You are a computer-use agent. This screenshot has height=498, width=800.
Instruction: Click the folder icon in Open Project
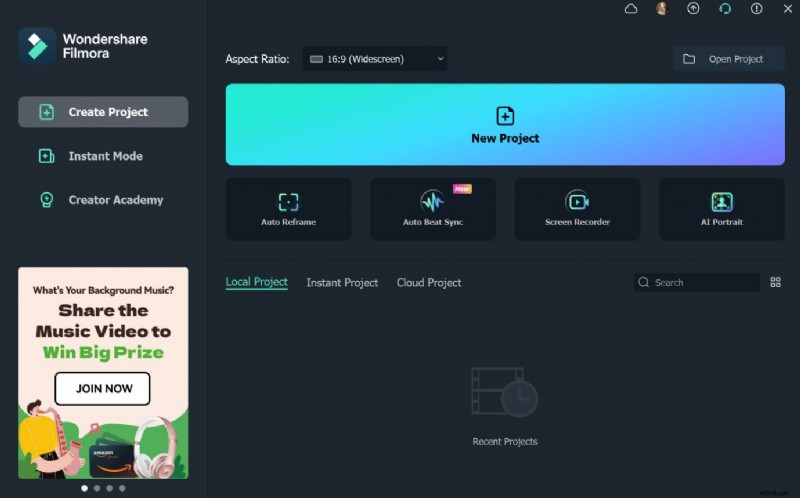point(689,59)
